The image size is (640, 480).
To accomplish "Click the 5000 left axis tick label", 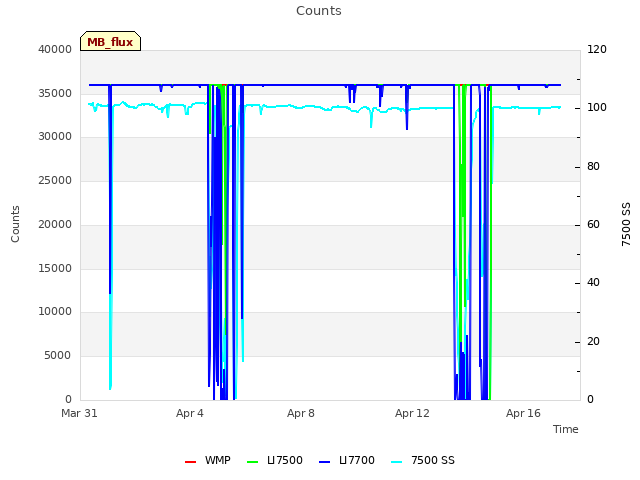I will point(58,356).
